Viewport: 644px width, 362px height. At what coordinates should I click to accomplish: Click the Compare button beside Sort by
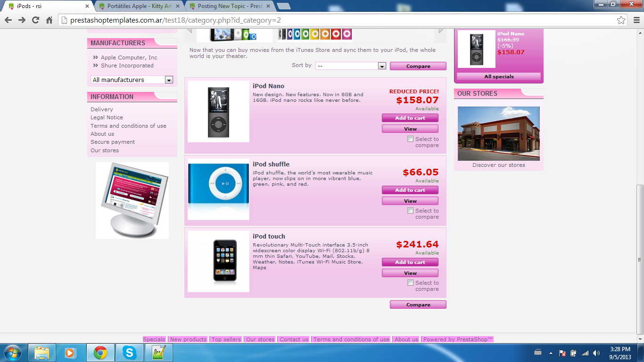(418, 66)
